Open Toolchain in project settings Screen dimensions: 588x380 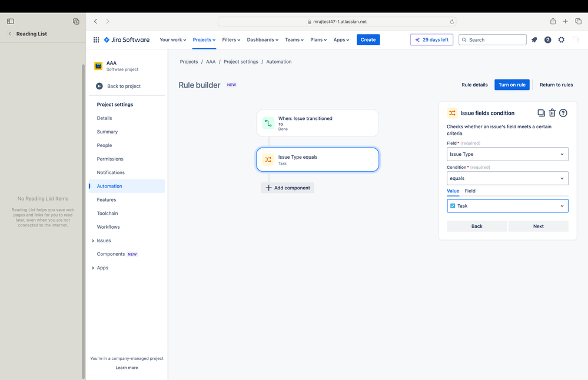(x=107, y=213)
